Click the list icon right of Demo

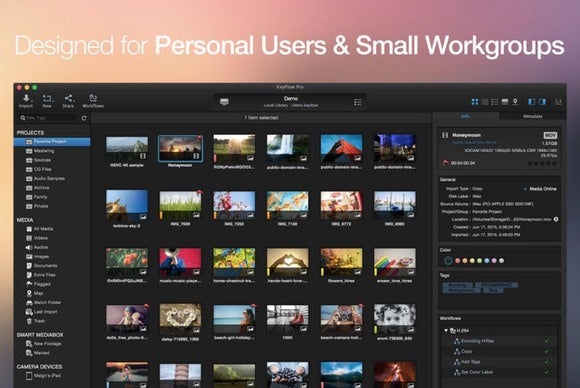tap(358, 102)
